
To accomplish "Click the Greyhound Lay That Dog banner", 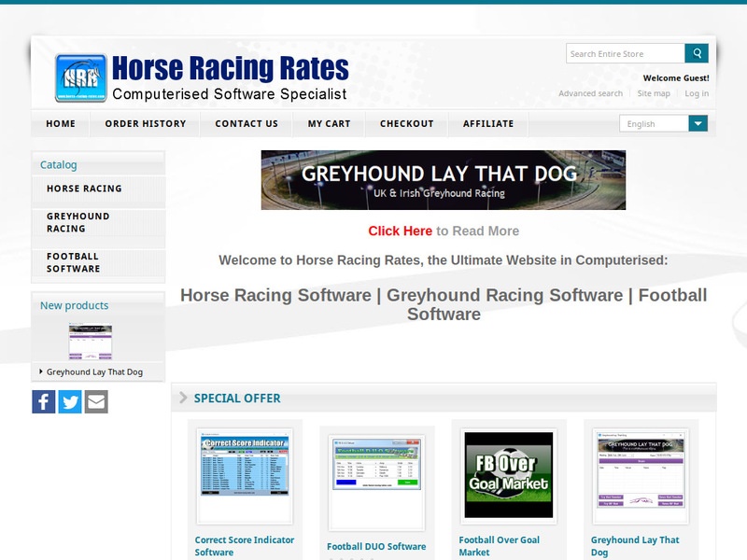I will 443,180.
